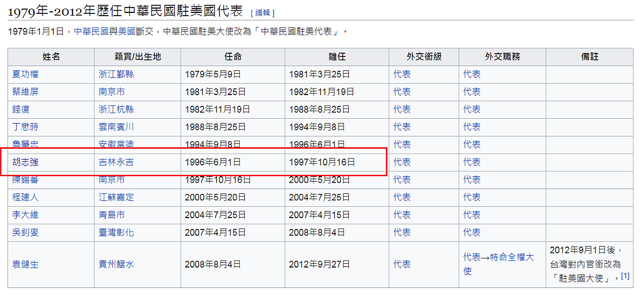Viewport: 644px width, 296px height.
Task: Click 代表 in 吳釗燮's 外交職務 column
Action: point(472,232)
